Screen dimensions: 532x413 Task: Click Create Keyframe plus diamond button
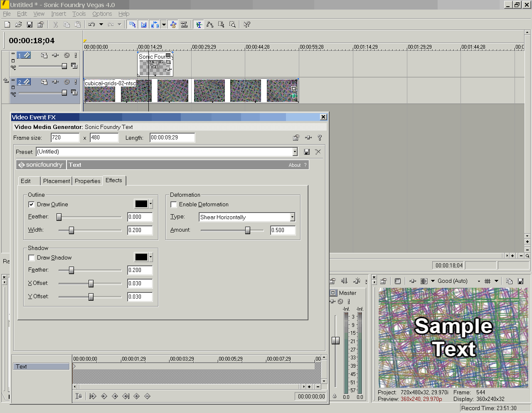click(x=136, y=396)
